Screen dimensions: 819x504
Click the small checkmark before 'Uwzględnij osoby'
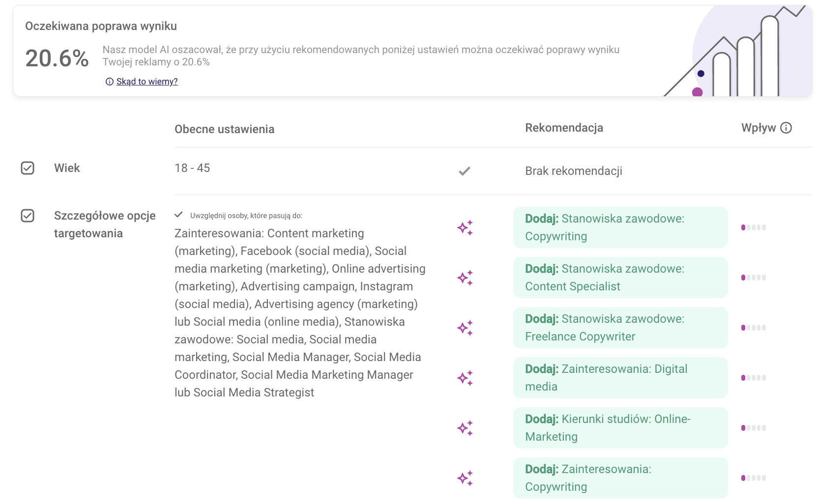coord(179,215)
